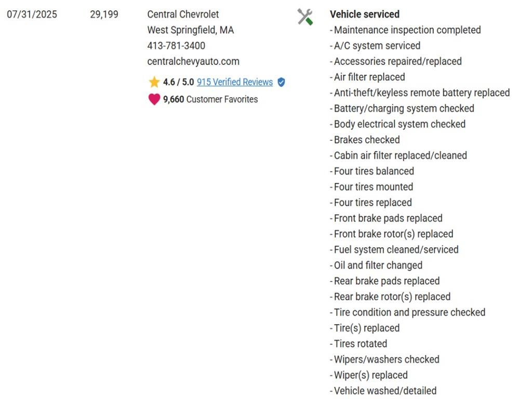This screenshot has height=399, width=532.
Task: Click the pink heart favorites icon
Action: tap(154, 99)
